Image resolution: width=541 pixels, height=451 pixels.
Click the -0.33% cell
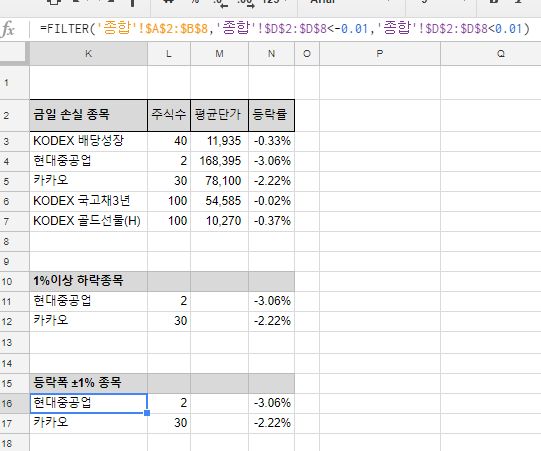272,141
